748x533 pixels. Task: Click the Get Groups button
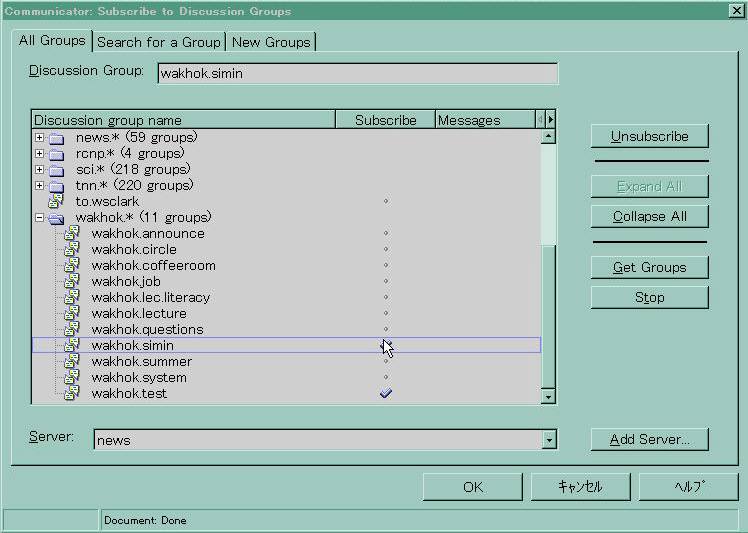649,268
